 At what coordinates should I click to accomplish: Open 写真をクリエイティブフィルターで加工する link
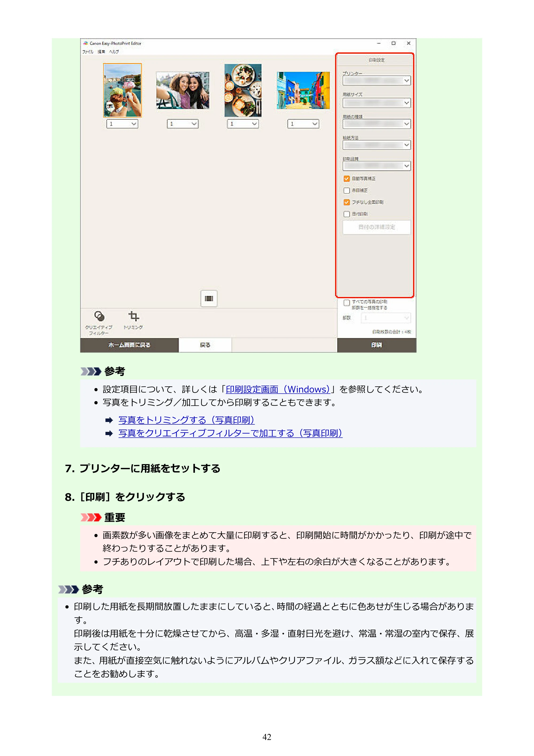(x=230, y=433)
